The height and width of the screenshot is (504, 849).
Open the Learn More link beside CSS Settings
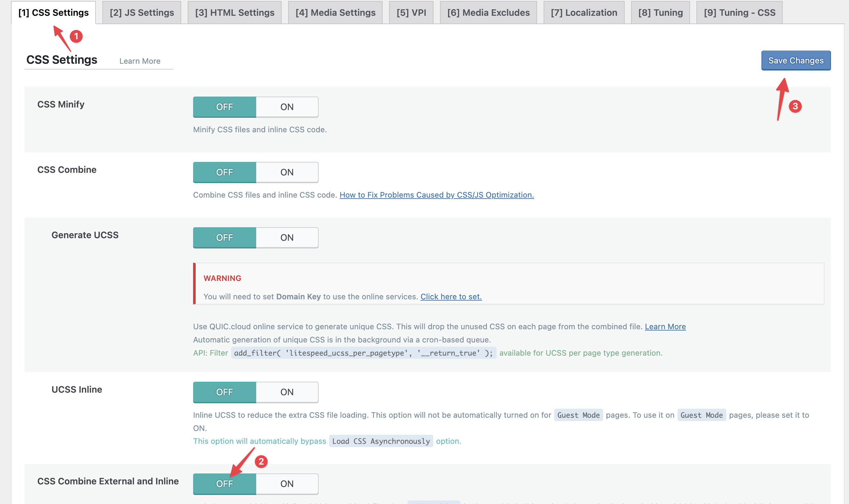click(x=140, y=61)
